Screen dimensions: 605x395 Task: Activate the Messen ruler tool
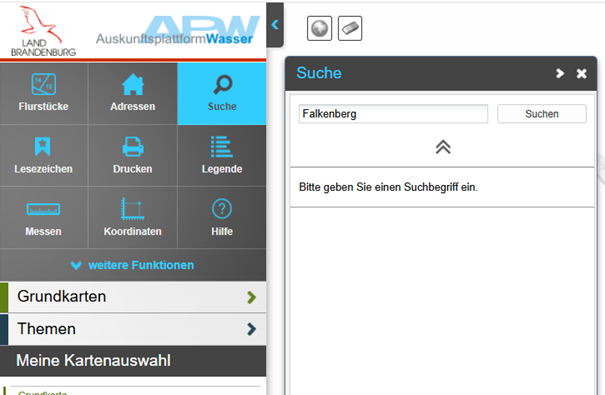tap(44, 218)
